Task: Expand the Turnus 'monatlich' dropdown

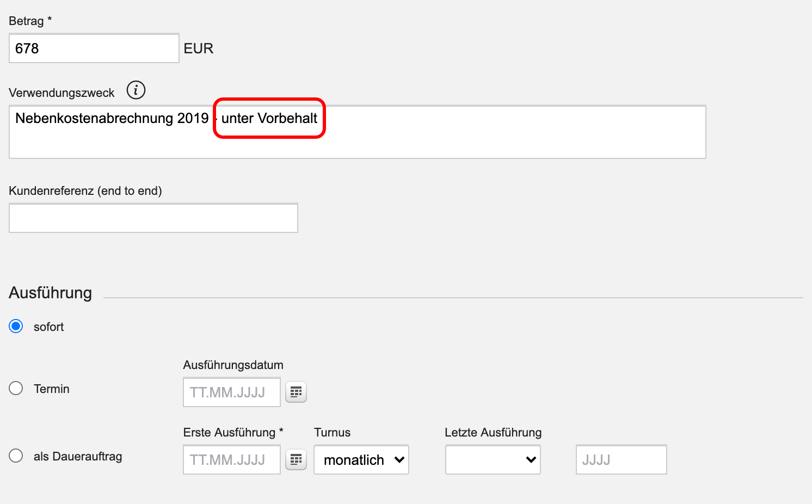Action: point(361,460)
